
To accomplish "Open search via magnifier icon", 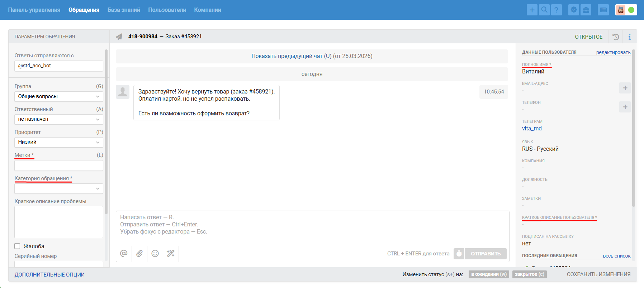I will [544, 10].
